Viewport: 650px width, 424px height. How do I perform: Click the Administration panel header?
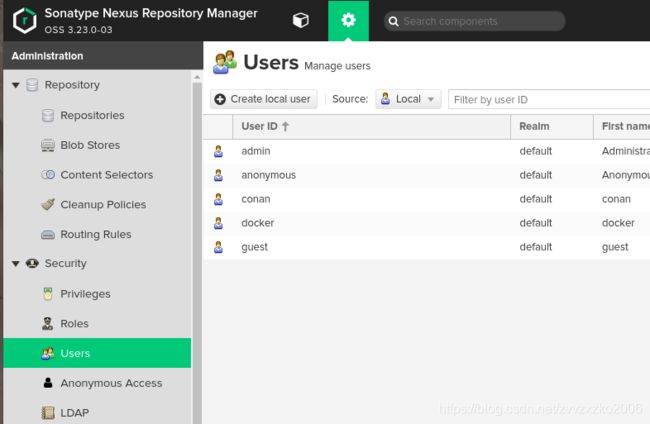(x=103, y=56)
